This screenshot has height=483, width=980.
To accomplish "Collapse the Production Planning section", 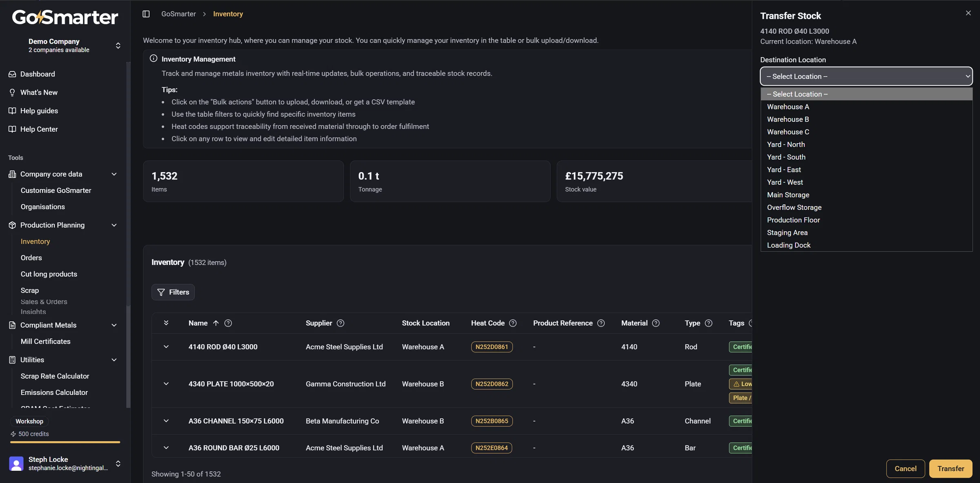I will click(x=114, y=225).
